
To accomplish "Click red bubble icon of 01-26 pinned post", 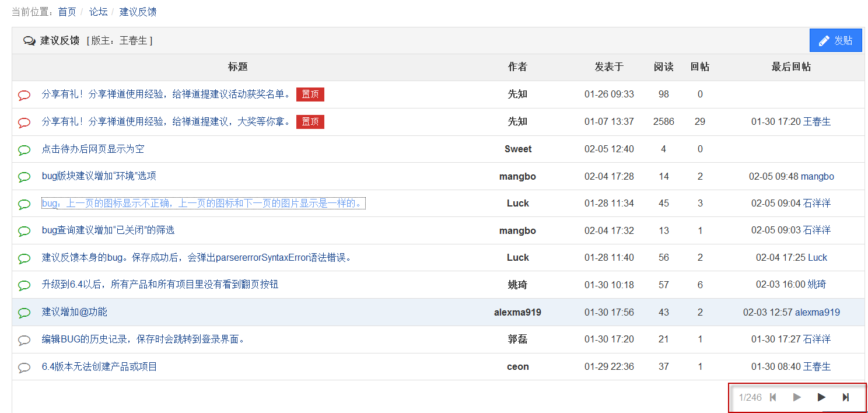I will coord(24,95).
